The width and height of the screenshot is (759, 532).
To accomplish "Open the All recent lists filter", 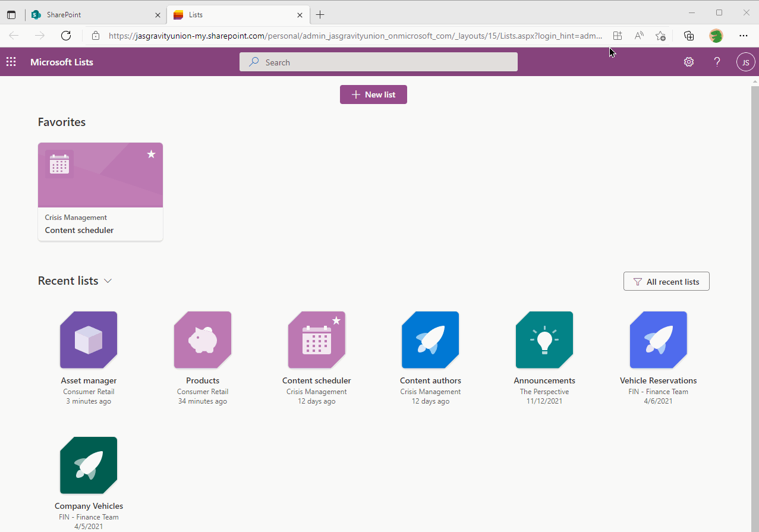I will tap(666, 282).
